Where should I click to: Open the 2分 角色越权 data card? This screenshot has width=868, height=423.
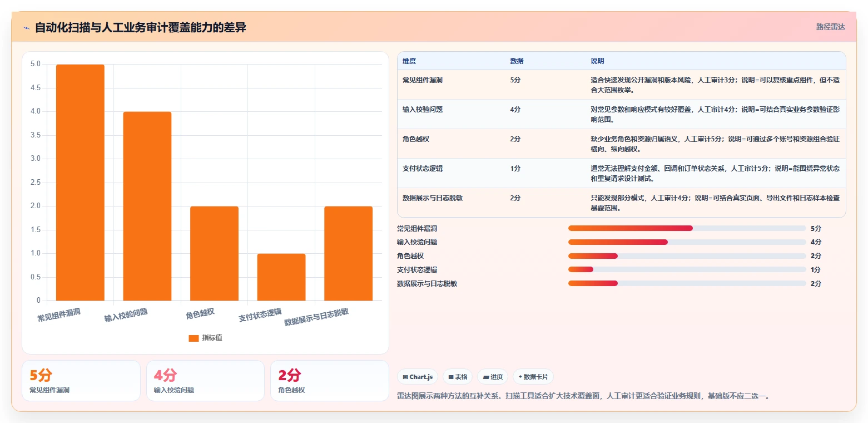pos(330,381)
